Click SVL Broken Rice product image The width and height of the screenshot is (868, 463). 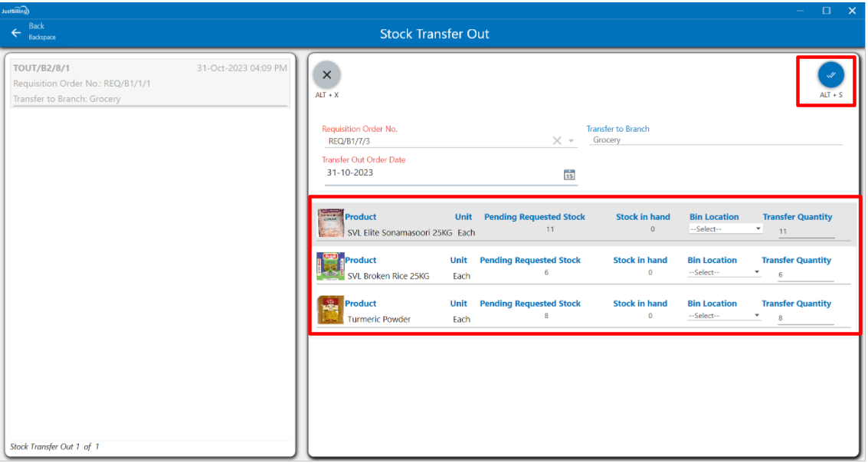coord(330,266)
